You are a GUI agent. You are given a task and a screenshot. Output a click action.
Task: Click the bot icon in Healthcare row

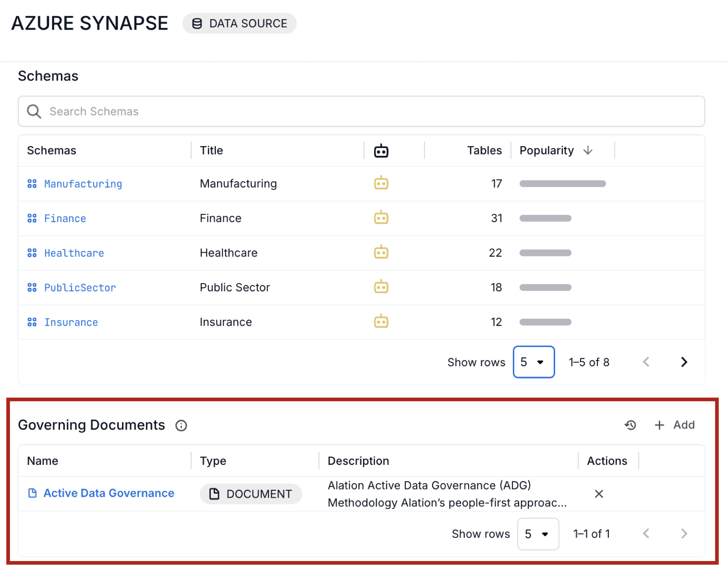click(381, 252)
